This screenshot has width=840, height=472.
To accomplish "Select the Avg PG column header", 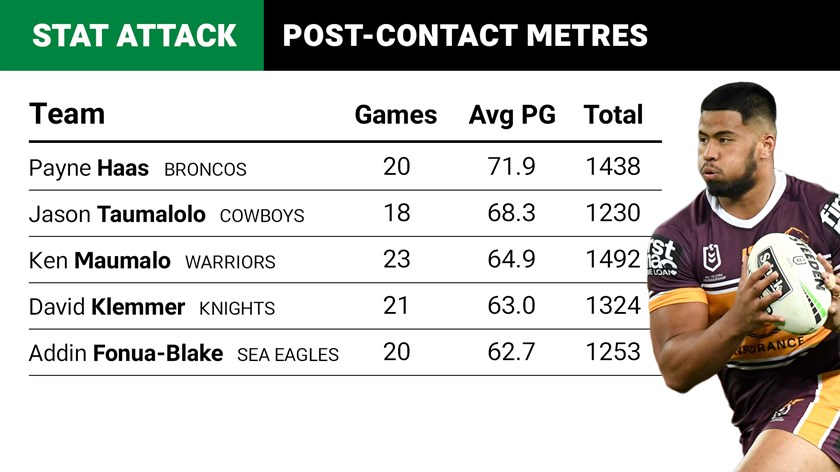I will pos(512,115).
